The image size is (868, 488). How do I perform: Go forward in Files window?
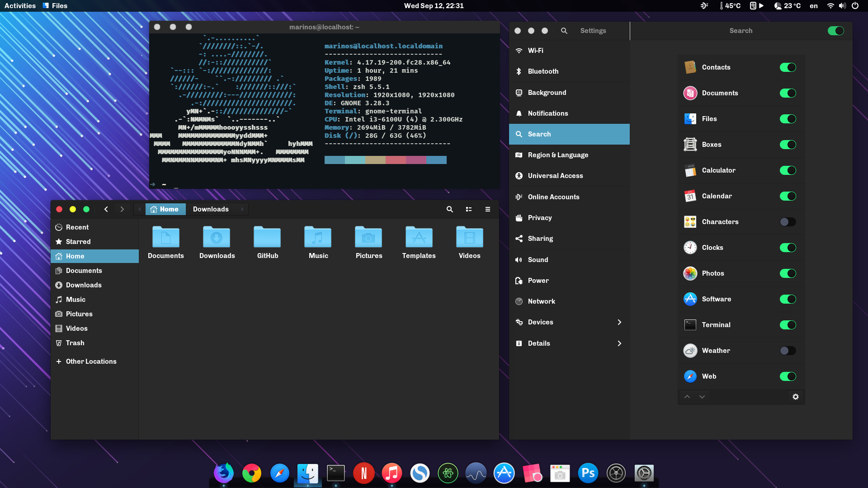tap(122, 209)
